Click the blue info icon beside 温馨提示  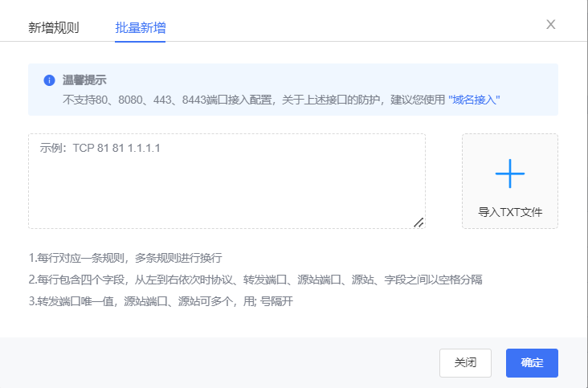pyautogui.click(x=49, y=80)
